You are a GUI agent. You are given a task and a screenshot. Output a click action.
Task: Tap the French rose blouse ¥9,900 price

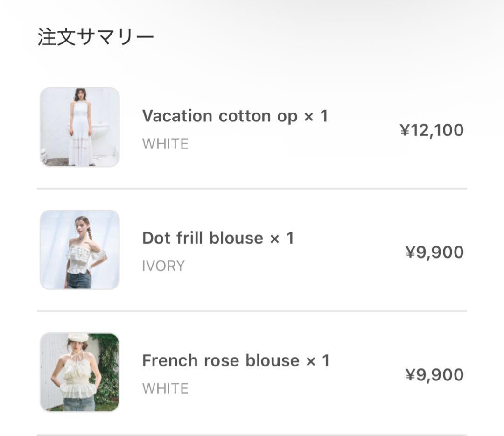(434, 375)
